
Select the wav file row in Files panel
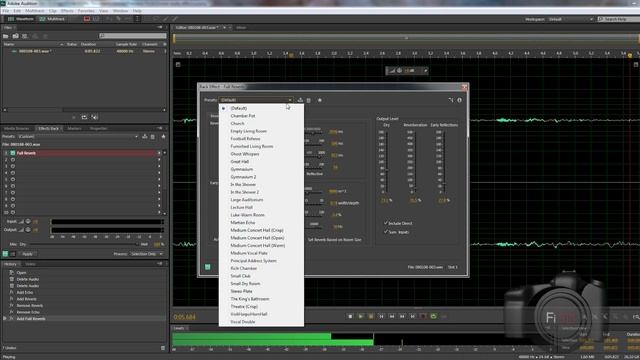point(84,51)
